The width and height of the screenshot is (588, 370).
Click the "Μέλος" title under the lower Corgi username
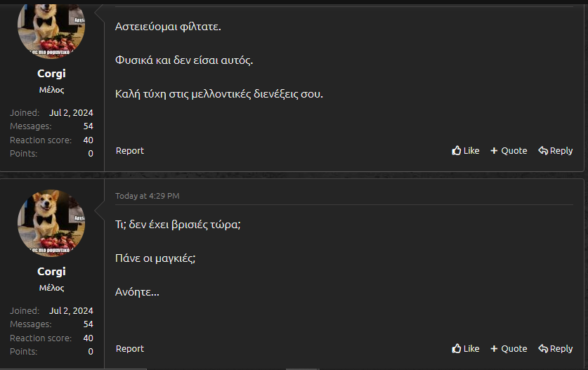tap(51, 288)
